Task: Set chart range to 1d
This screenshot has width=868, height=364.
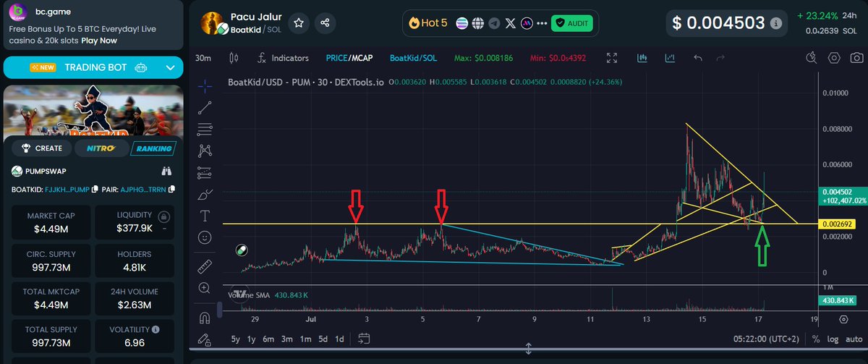Action: pyautogui.click(x=340, y=339)
